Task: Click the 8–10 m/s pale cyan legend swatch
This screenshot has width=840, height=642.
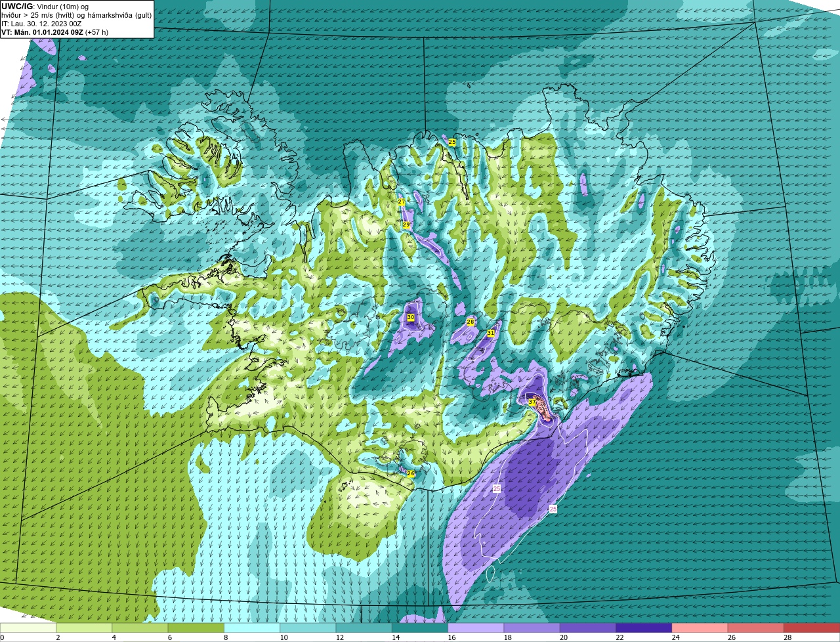Action: tap(252, 628)
